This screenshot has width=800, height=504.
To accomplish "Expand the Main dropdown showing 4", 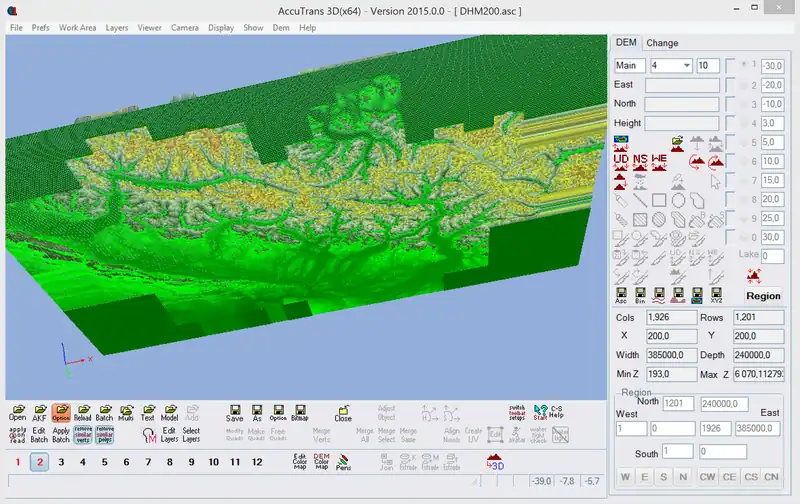I will coord(670,66).
